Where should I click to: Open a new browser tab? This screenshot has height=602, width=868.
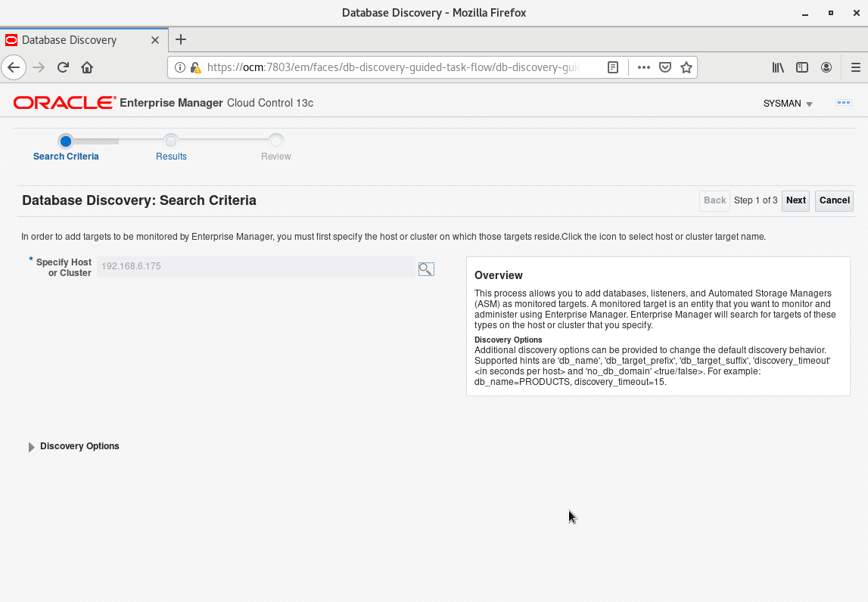click(x=180, y=39)
